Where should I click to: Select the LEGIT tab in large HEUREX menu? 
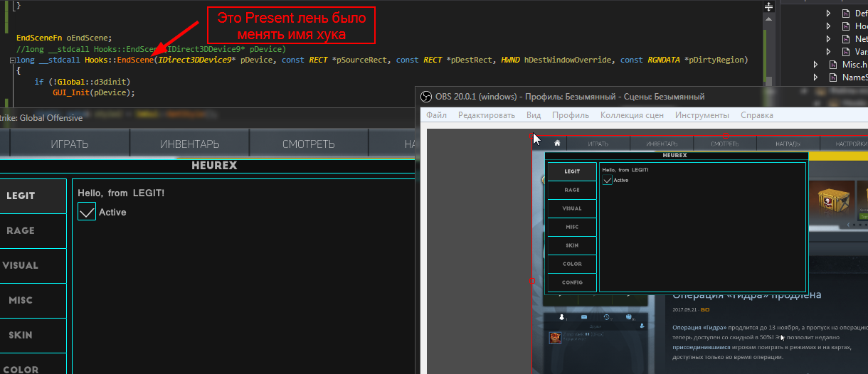[33, 196]
